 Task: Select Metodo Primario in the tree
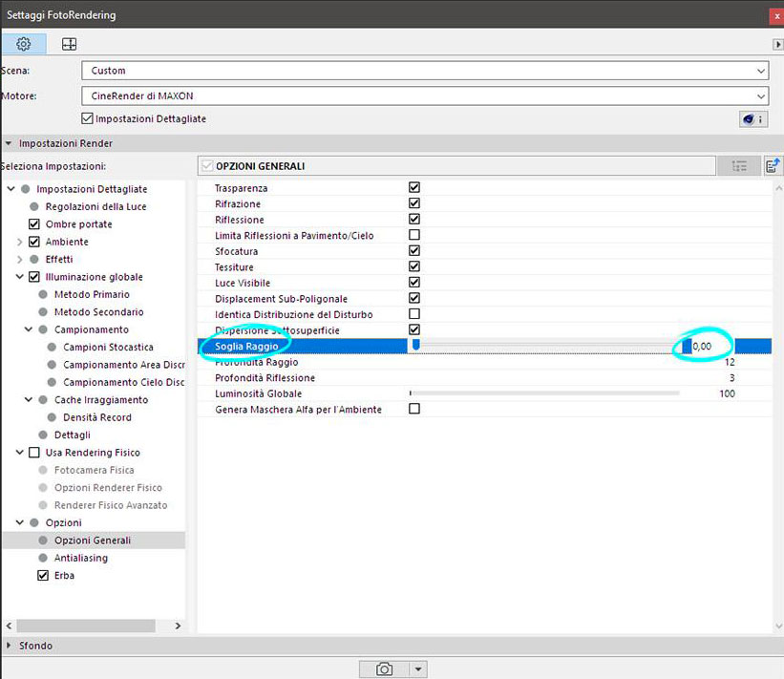tap(92, 294)
